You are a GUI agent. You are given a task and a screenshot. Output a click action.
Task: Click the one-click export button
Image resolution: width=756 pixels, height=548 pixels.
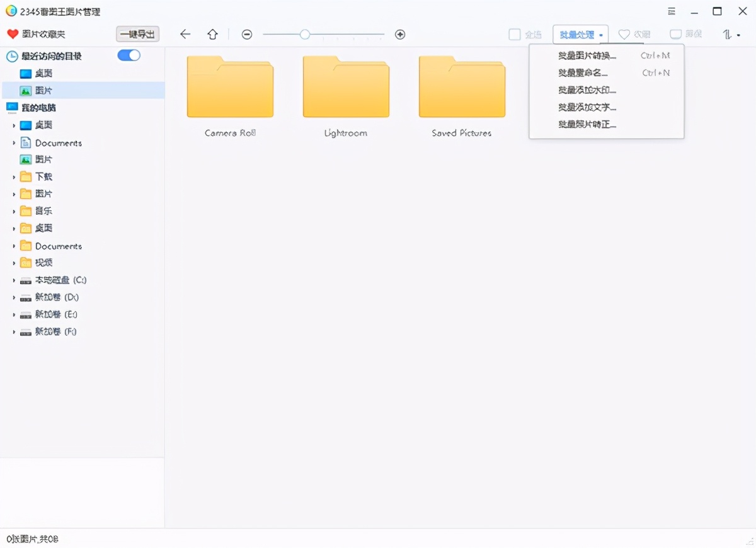(137, 35)
